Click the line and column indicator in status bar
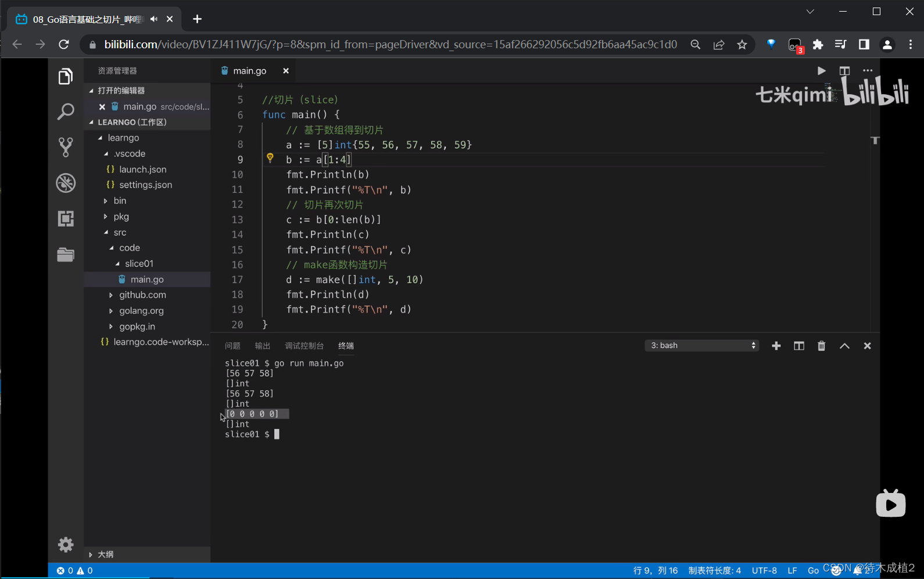Image resolution: width=924 pixels, height=579 pixels. (x=656, y=571)
